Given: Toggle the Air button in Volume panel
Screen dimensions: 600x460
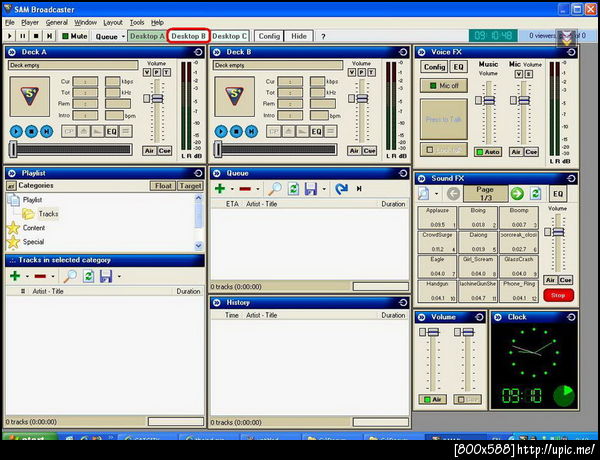Looking at the screenshot, I should (x=432, y=400).
